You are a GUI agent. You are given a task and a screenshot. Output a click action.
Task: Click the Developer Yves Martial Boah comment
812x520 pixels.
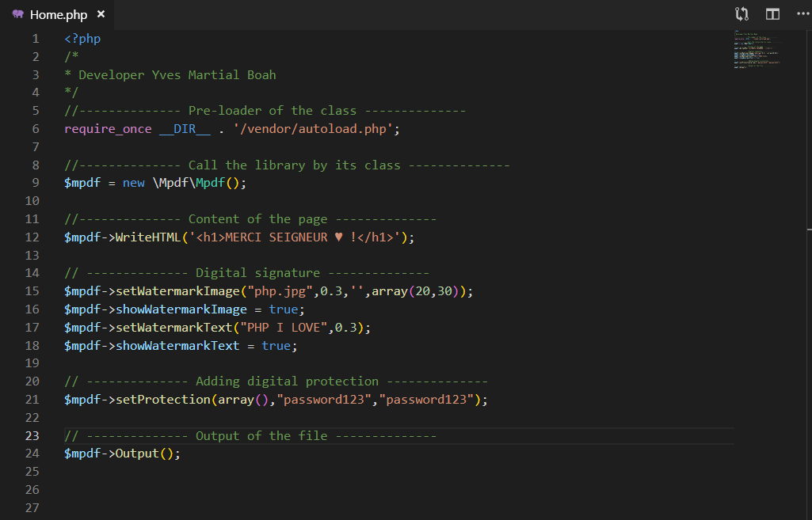click(170, 75)
